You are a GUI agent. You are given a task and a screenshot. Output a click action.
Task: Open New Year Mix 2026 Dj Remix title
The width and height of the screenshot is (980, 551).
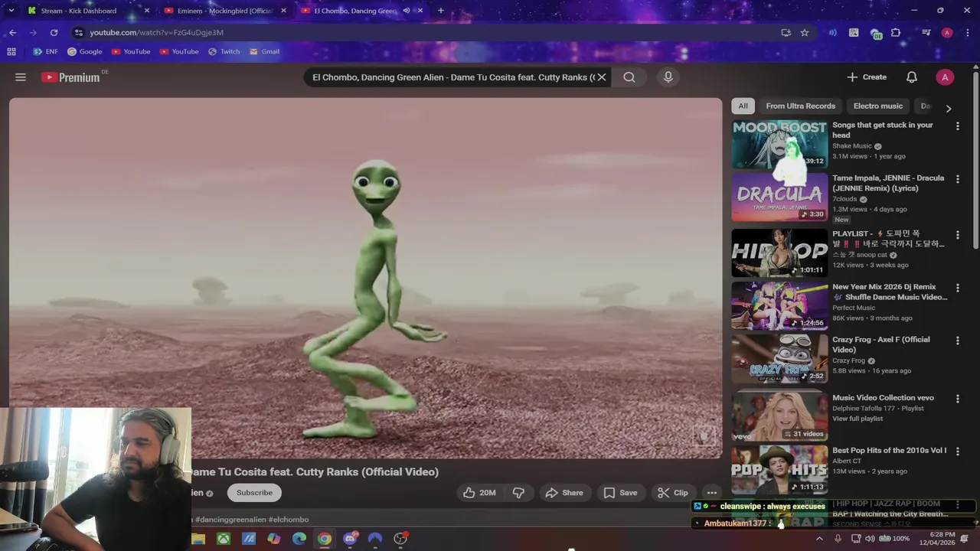pyautogui.click(x=890, y=292)
